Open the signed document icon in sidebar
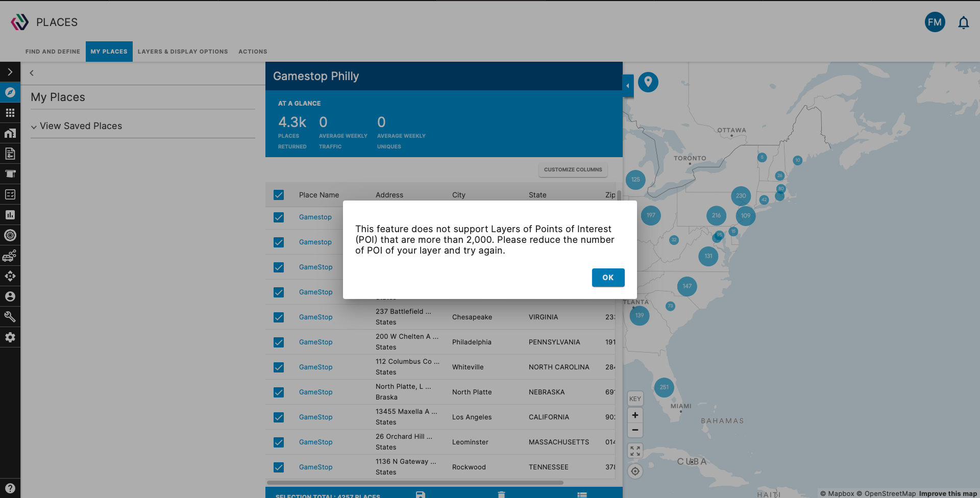Image resolution: width=980 pixels, height=498 pixels. click(x=10, y=154)
